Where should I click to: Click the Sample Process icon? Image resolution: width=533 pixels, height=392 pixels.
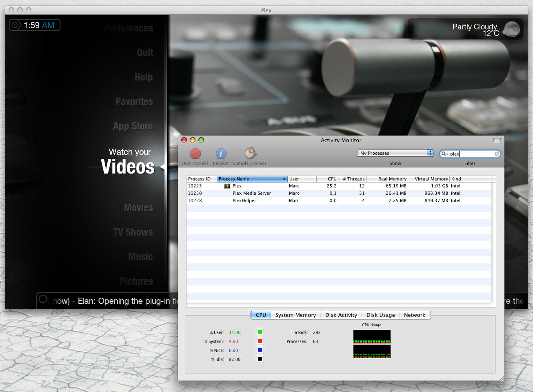(250, 153)
